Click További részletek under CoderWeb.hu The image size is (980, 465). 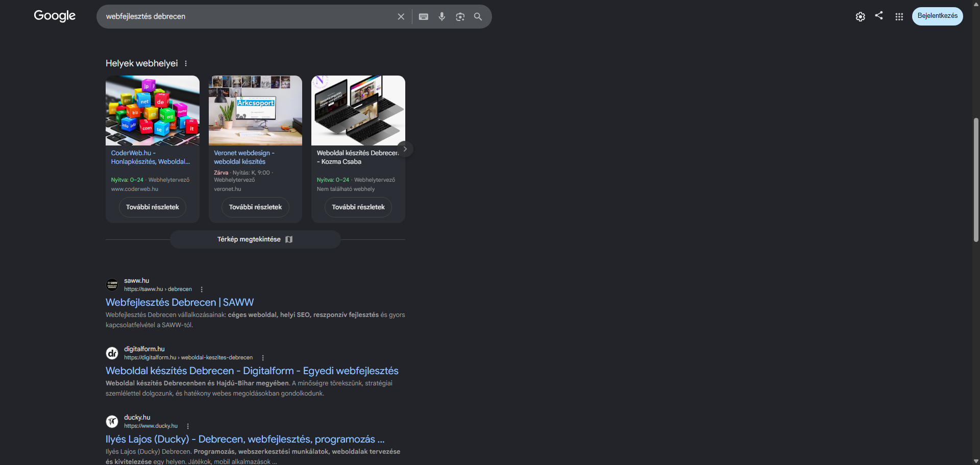pos(153,207)
